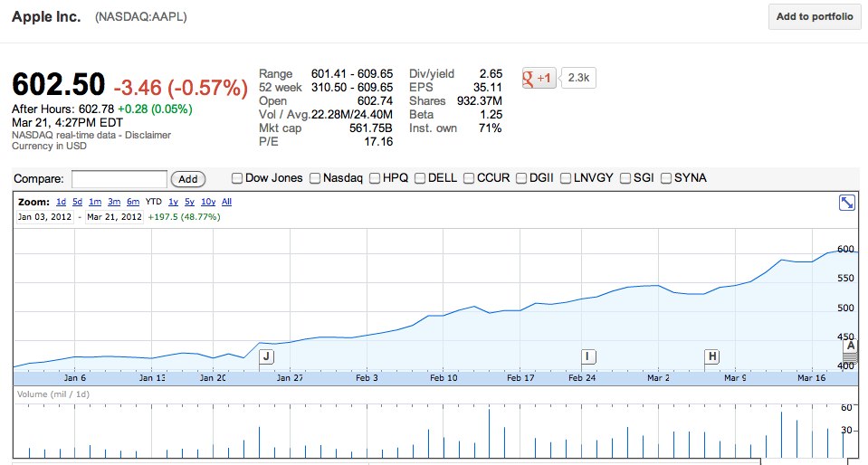Click the Open value 602.74
Image resolution: width=868 pixels, height=465 pixels.
(376, 101)
